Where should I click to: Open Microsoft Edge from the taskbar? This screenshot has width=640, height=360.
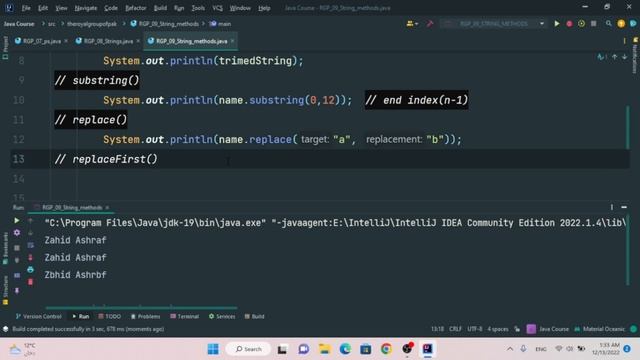click(345, 349)
